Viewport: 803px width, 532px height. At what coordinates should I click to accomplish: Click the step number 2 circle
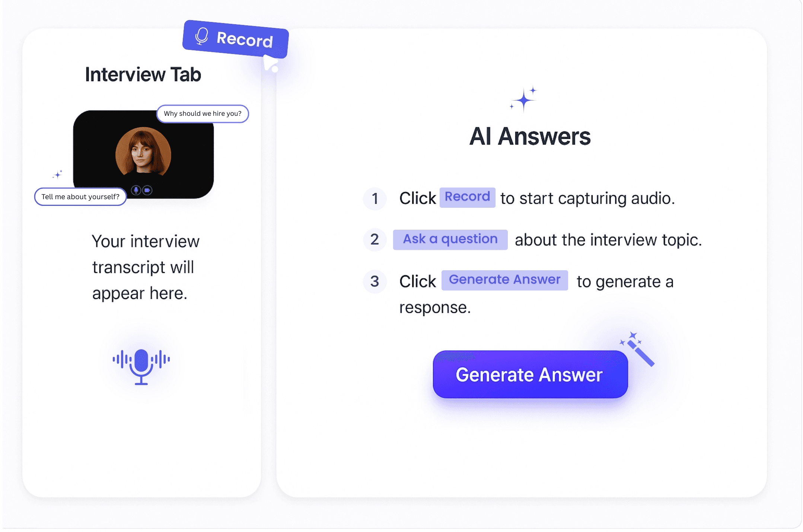point(375,239)
